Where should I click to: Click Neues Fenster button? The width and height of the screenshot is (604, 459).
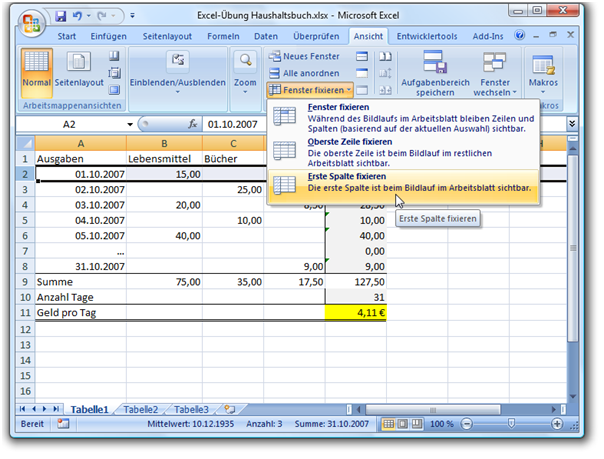304,56
